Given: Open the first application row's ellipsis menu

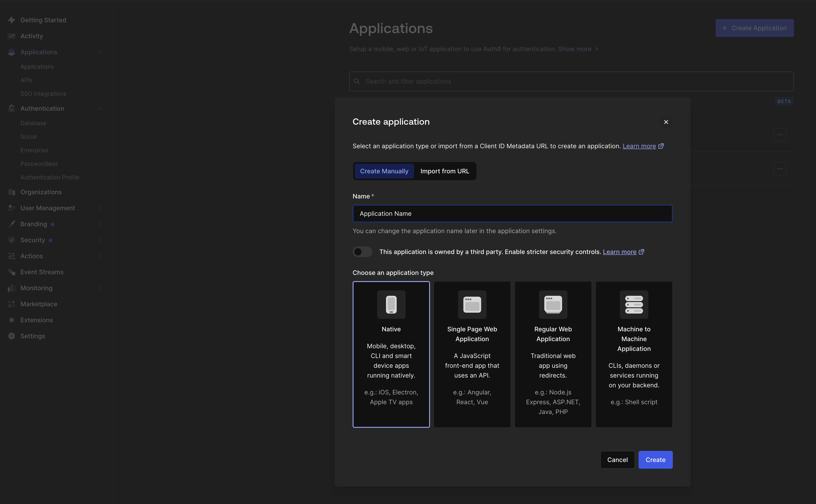Looking at the screenshot, I should (x=780, y=135).
